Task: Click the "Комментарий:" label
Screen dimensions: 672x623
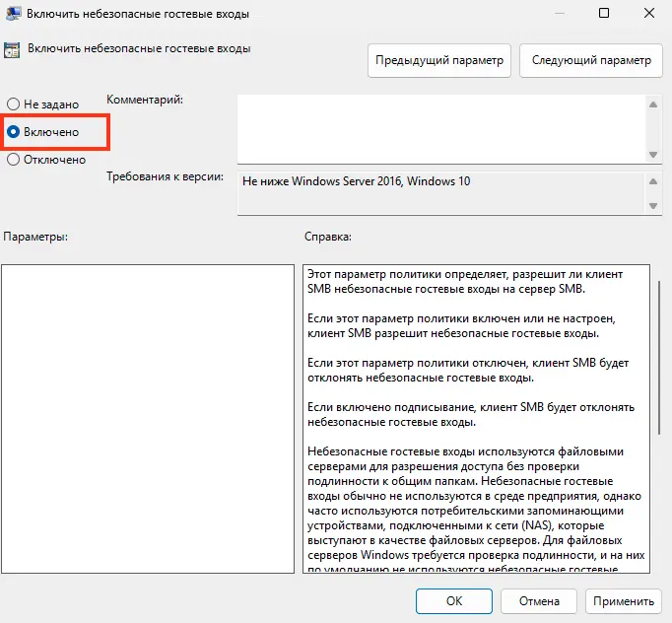Action: [x=145, y=100]
